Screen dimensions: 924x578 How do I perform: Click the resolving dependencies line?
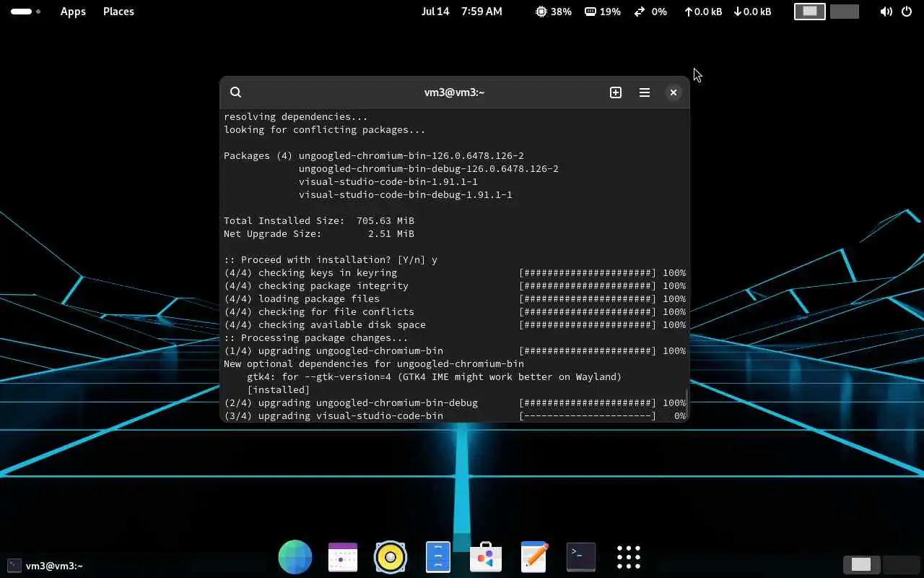(296, 117)
